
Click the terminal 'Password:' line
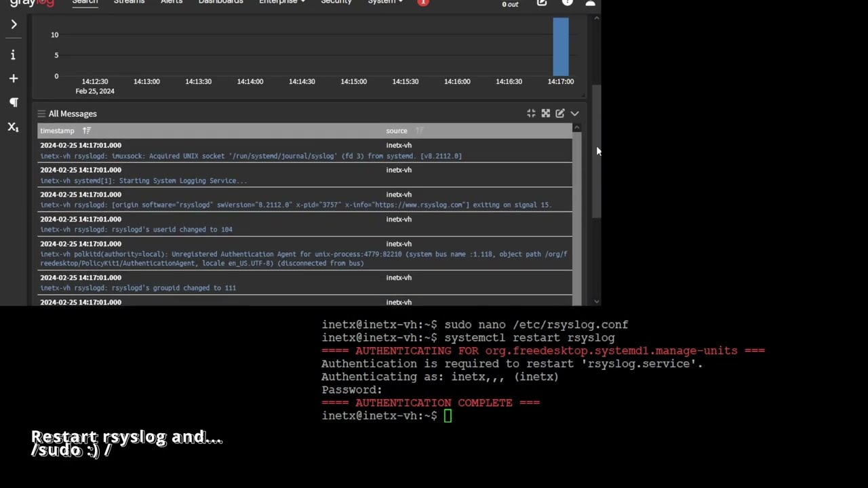pos(352,390)
